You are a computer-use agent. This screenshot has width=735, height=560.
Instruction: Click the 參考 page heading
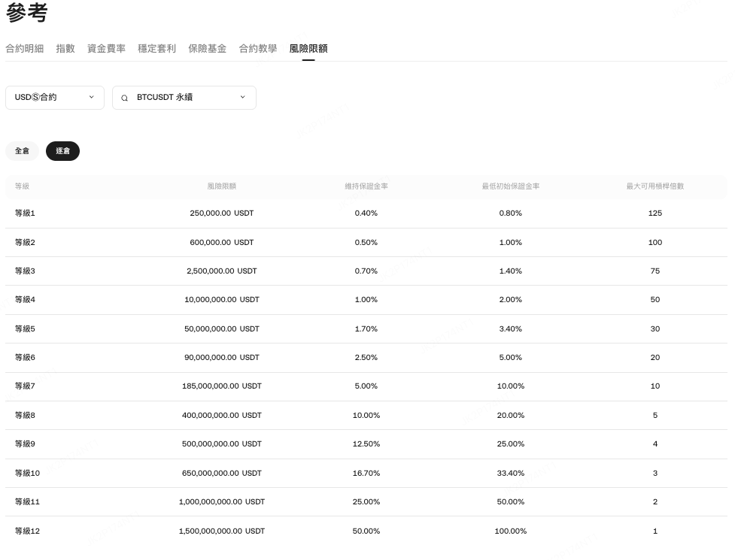26,14
